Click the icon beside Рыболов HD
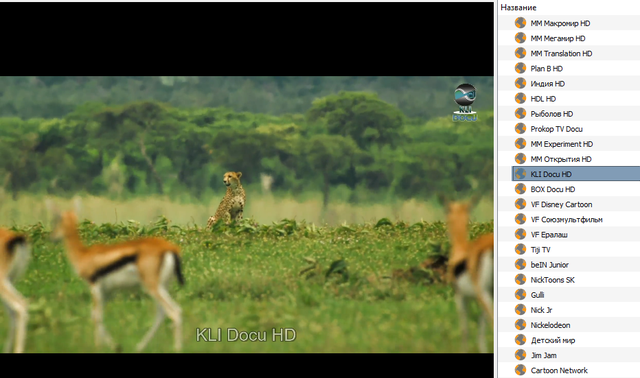The height and width of the screenshot is (378, 640). tap(520, 113)
